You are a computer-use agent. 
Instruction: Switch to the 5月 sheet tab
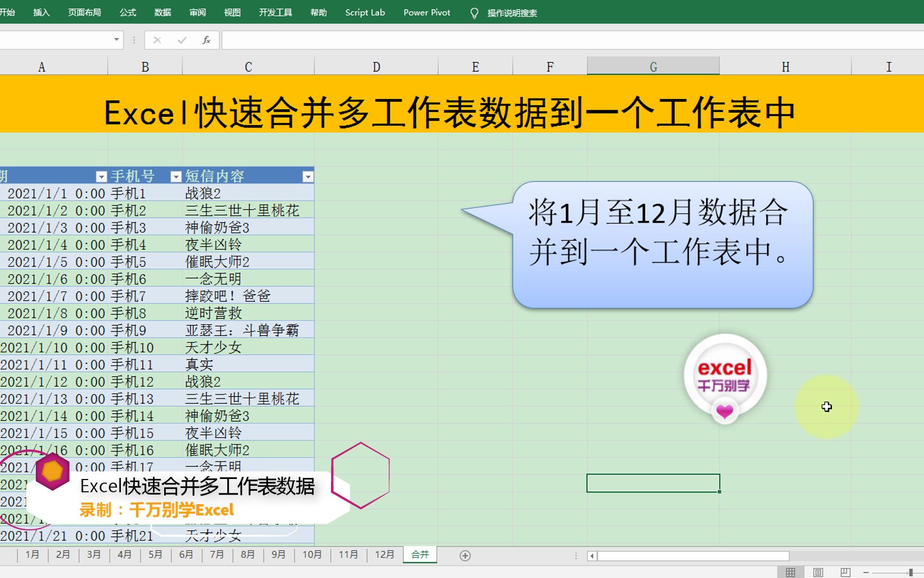pos(156,554)
